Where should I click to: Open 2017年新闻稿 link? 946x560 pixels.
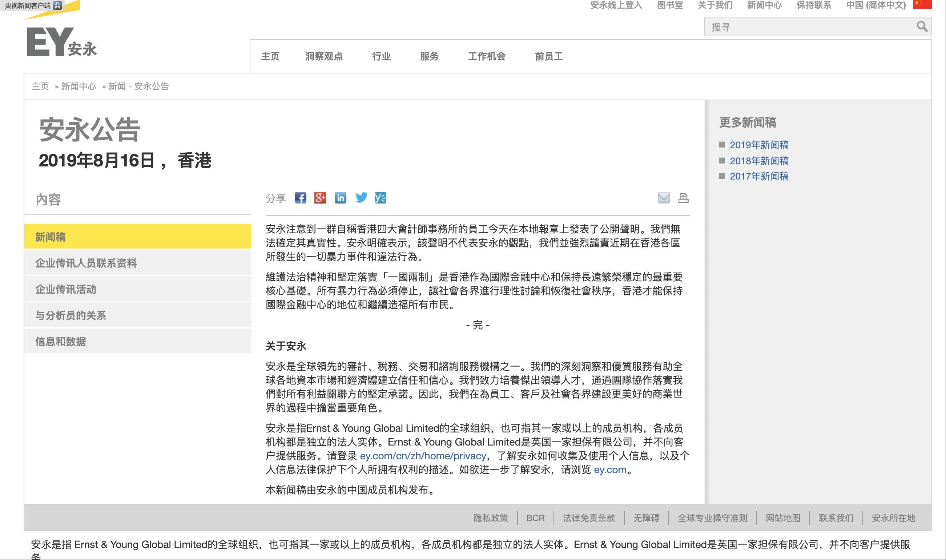759,176
